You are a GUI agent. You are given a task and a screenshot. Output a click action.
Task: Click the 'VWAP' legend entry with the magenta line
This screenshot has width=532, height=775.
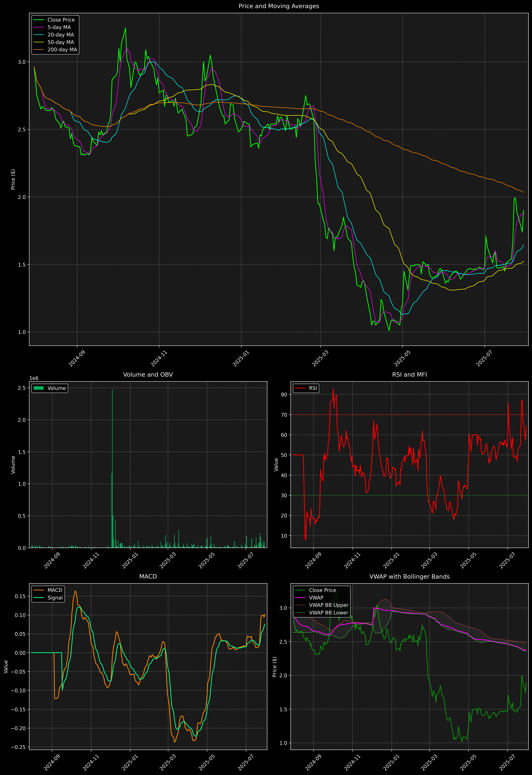click(x=316, y=598)
